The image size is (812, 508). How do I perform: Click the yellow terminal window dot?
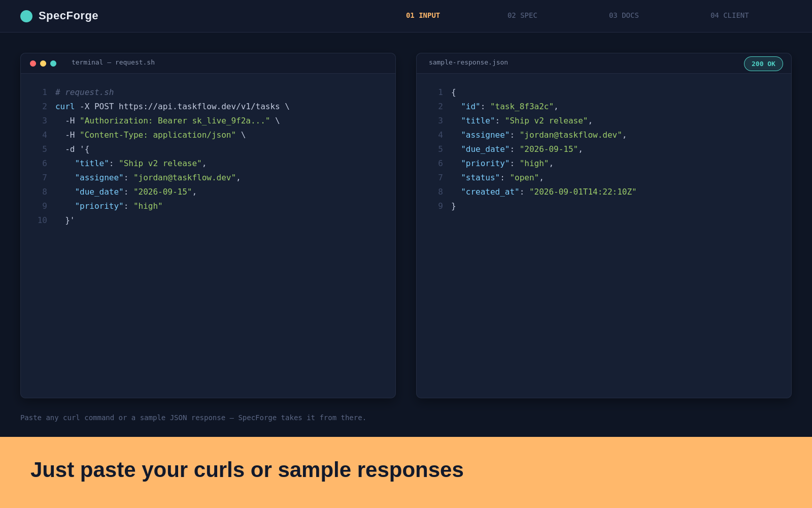43,63
